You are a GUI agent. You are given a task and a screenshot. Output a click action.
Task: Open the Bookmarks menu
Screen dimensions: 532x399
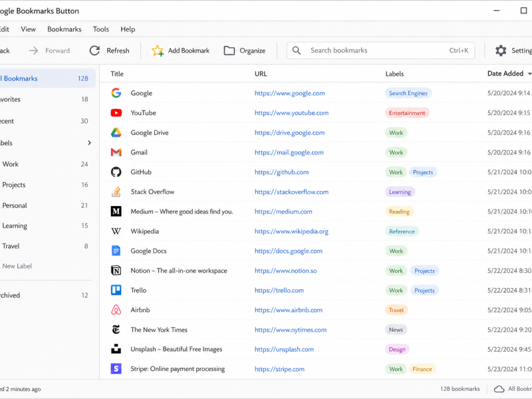coord(65,29)
